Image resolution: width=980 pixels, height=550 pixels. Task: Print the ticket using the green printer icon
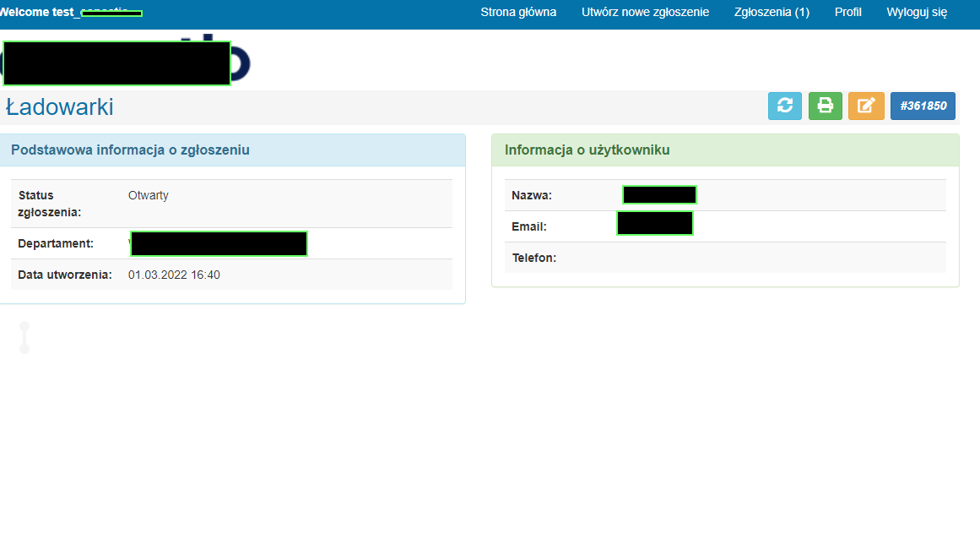[x=826, y=106]
